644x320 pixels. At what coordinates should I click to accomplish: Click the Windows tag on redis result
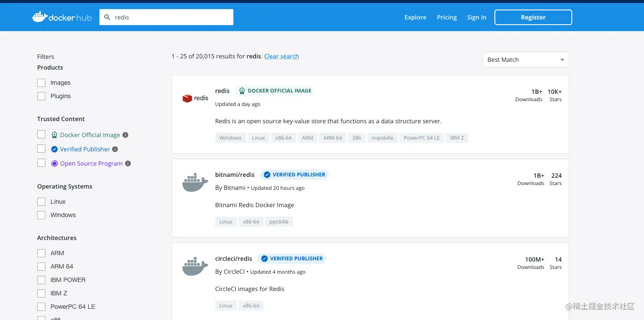click(x=230, y=138)
